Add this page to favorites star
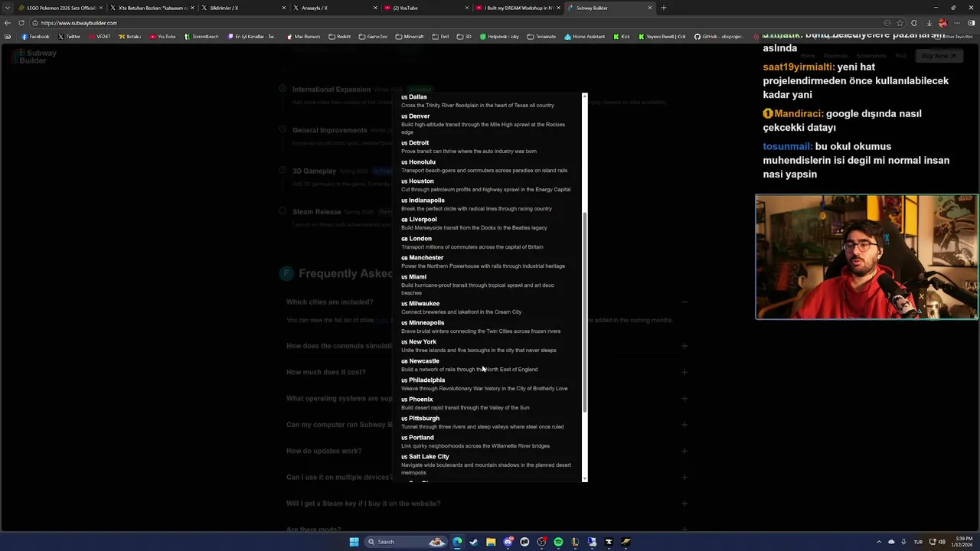 click(x=900, y=23)
